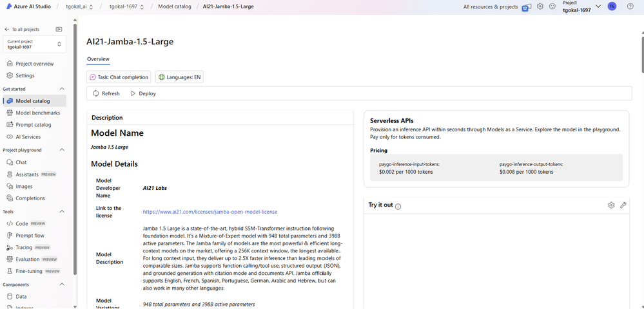
Task: Click the sidebar vertical scrollbar
Action: coord(75,149)
